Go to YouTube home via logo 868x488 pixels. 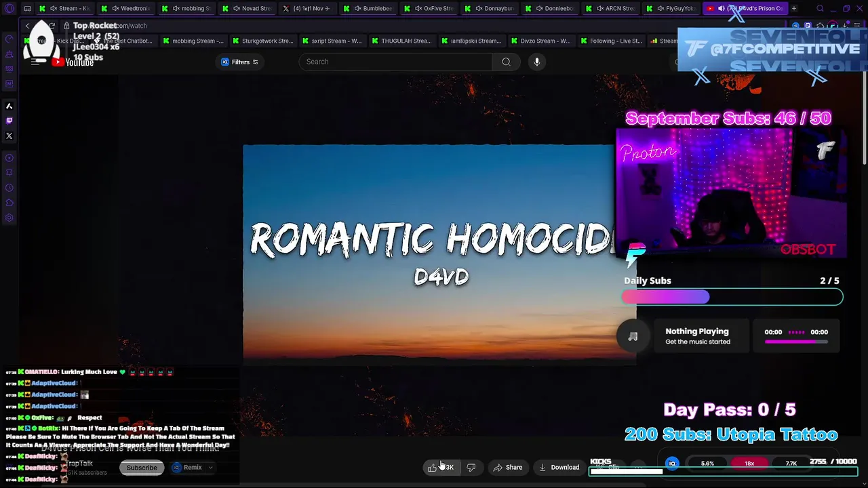pos(73,62)
